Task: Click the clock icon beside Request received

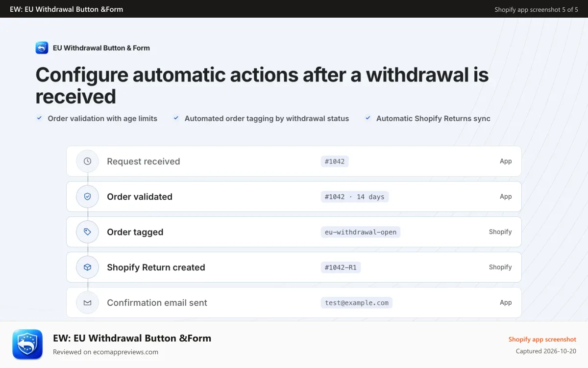Action: pos(88,161)
